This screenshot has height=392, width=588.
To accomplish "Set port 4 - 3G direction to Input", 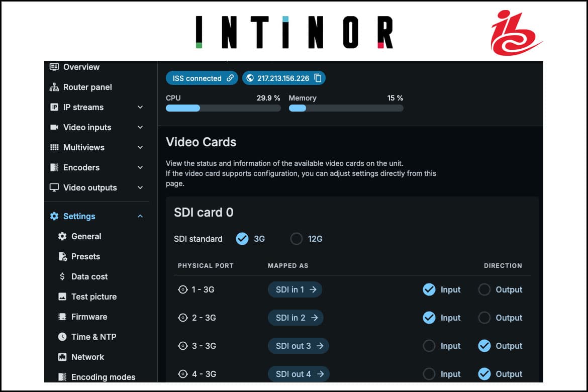I will click(x=429, y=374).
